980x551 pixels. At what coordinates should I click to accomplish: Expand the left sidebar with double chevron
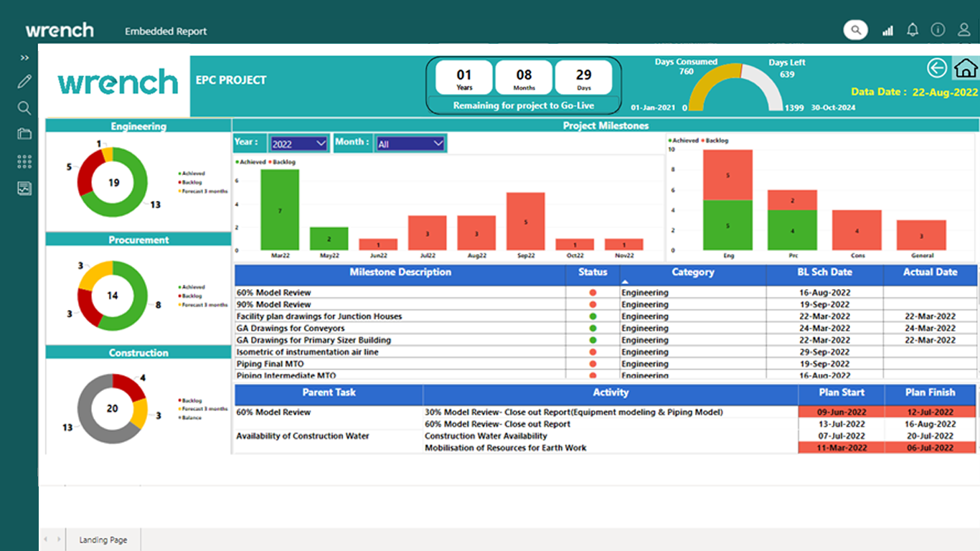pos(24,57)
